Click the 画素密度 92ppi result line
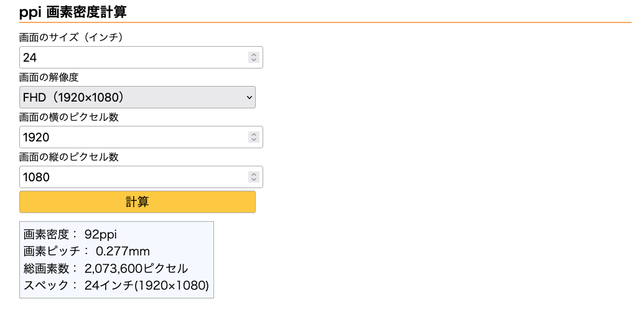 tap(70, 235)
